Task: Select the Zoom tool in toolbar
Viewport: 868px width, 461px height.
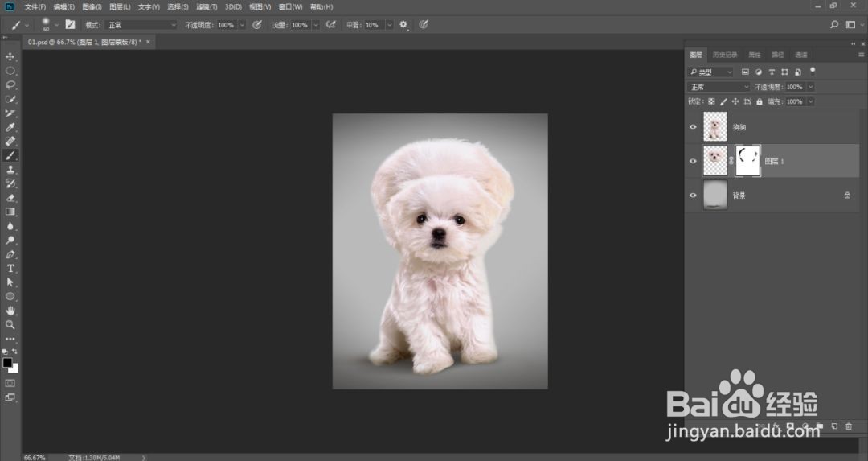Action: coord(10,324)
